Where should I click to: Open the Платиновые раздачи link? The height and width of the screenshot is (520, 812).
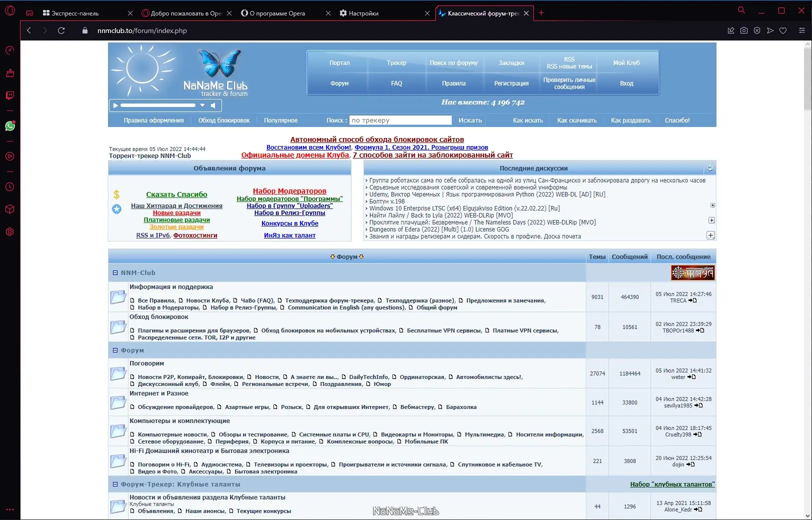pos(176,220)
